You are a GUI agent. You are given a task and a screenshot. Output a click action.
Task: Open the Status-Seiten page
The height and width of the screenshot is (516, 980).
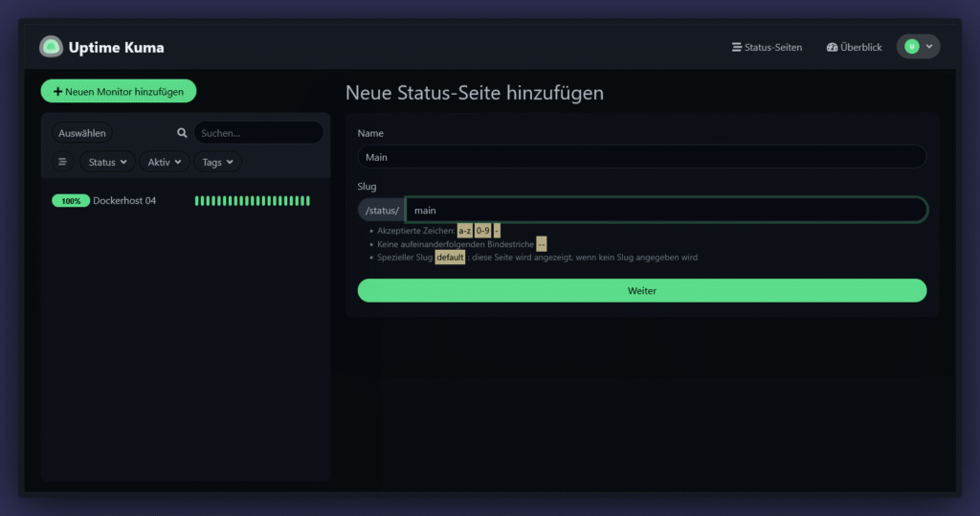767,47
